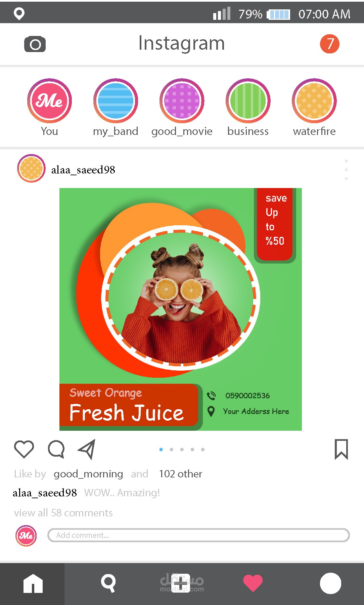Open the notifications badge showing 7
This screenshot has height=605, width=364.
click(330, 44)
